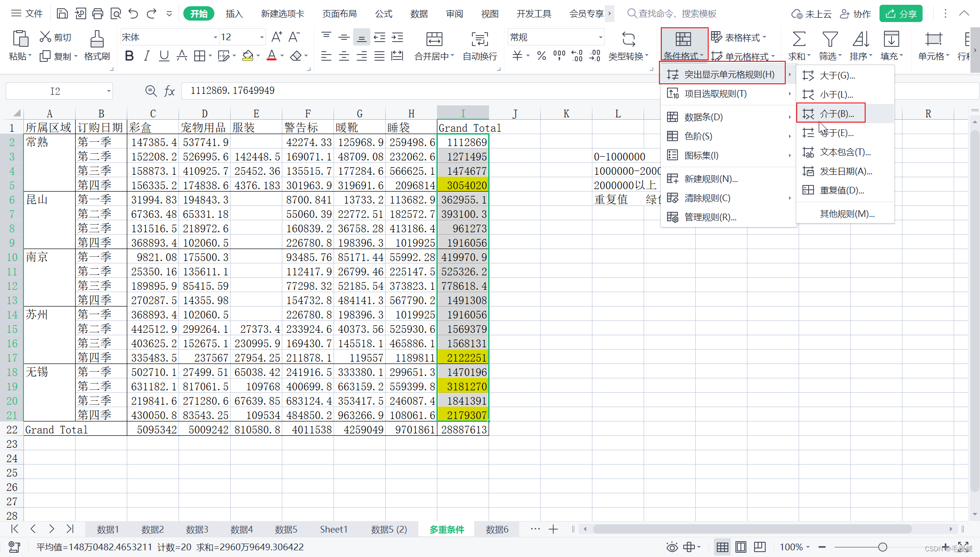Open the Name Box I2 dropdown arrow
Viewport: 980px width, 557px height.
click(x=109, y=91)
